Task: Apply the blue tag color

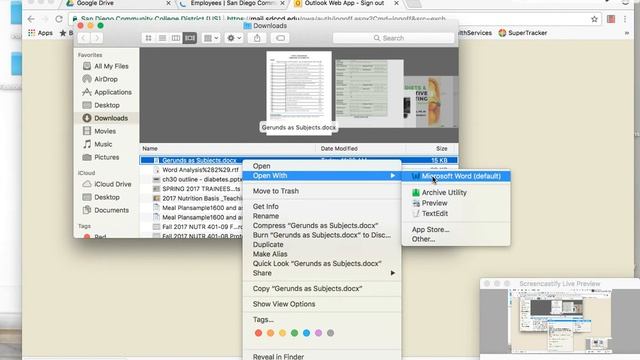Action: pyautogui.click(x=307, y=333)
